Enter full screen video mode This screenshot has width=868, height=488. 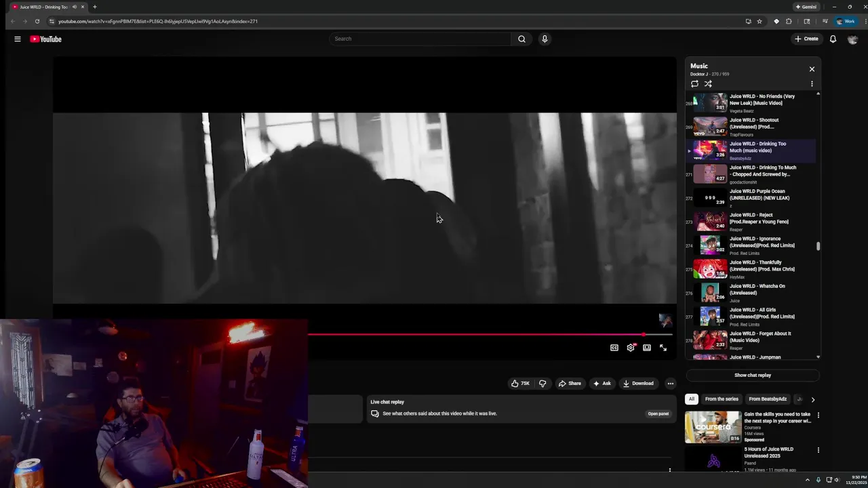point(663,348)
